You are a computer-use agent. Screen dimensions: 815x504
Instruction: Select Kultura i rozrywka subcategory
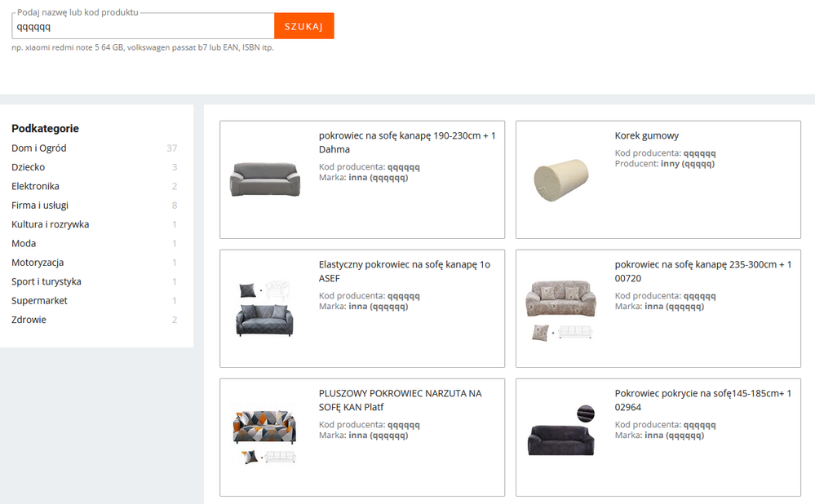(51, 224)
